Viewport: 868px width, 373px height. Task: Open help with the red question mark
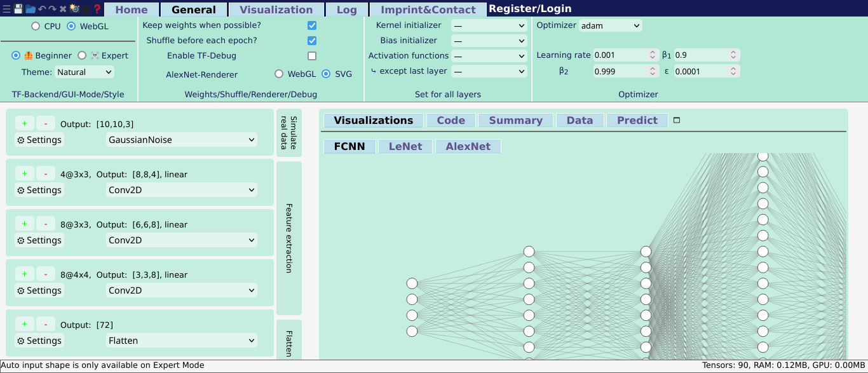97,9
